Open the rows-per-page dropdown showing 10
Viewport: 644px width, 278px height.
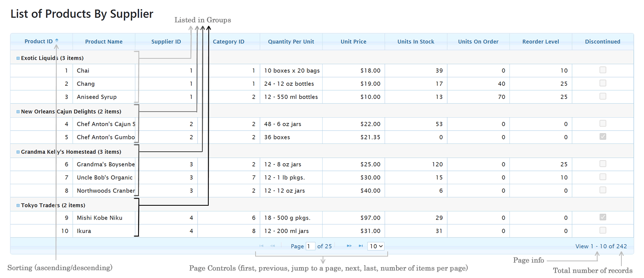tap(376, 246)
